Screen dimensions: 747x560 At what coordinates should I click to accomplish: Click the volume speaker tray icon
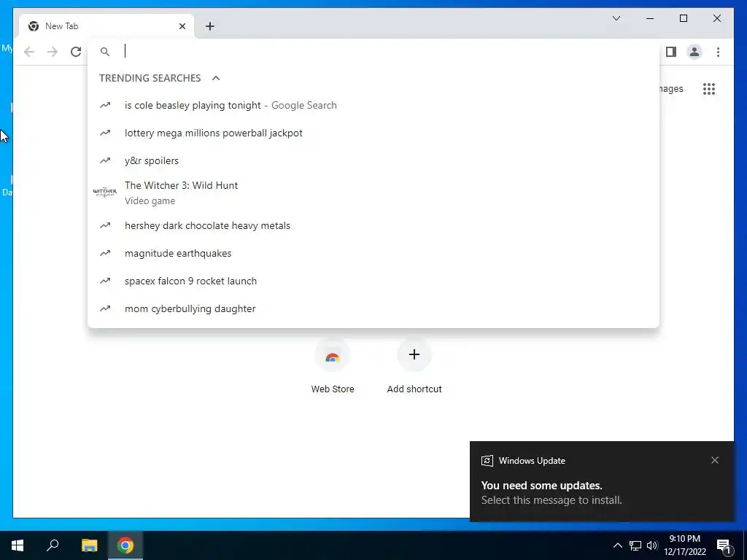(x=652, y=545)
